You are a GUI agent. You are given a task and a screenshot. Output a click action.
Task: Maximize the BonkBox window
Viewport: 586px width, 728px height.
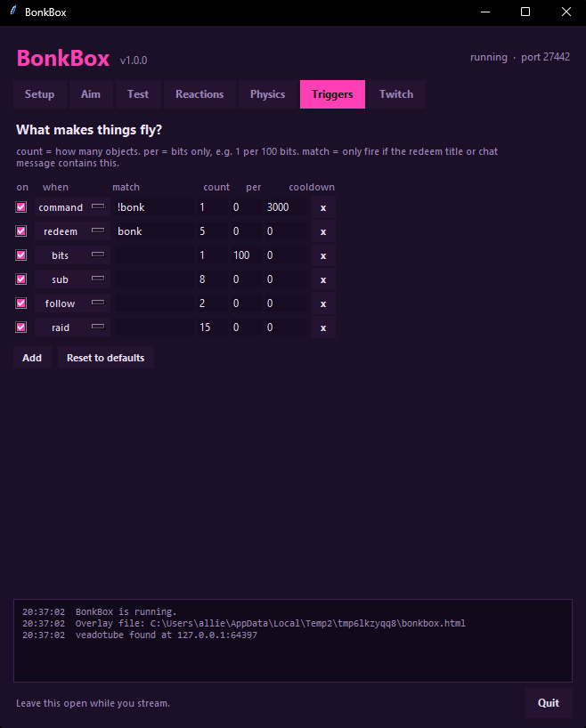525,12
